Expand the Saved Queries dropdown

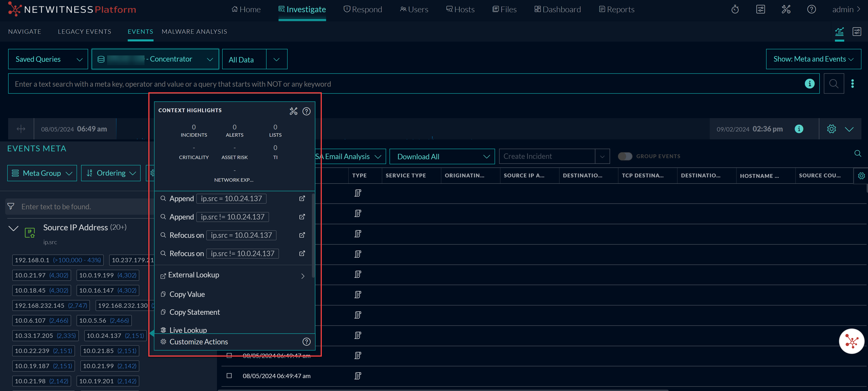(x=48, y=59)
